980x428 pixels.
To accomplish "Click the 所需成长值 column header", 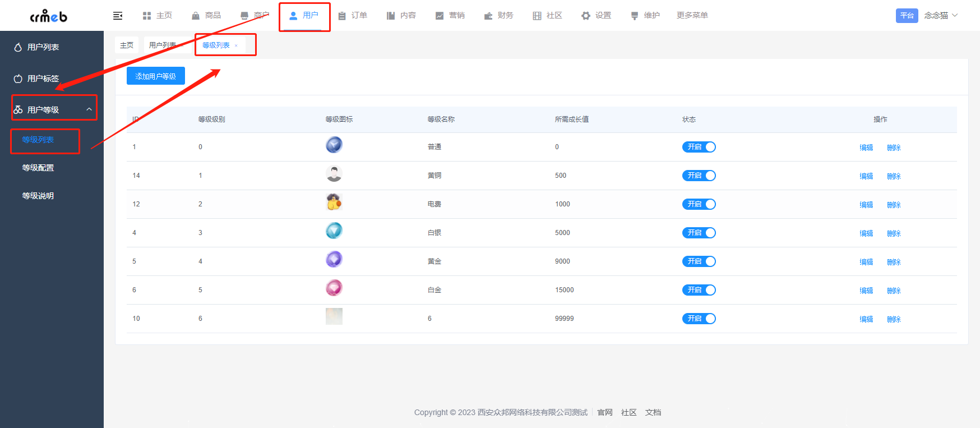I will 572,119.
